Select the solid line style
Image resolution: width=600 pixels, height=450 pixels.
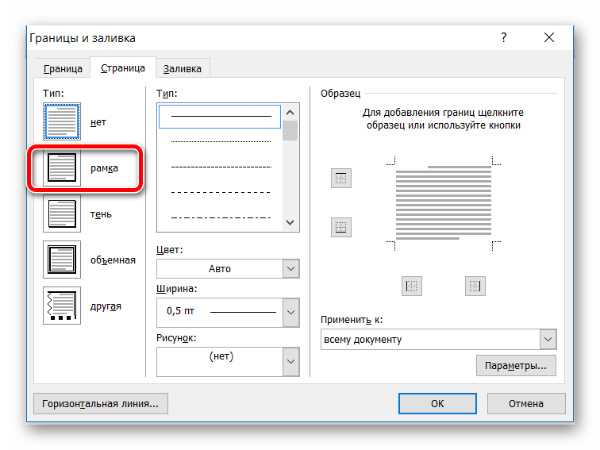point(220,117)
